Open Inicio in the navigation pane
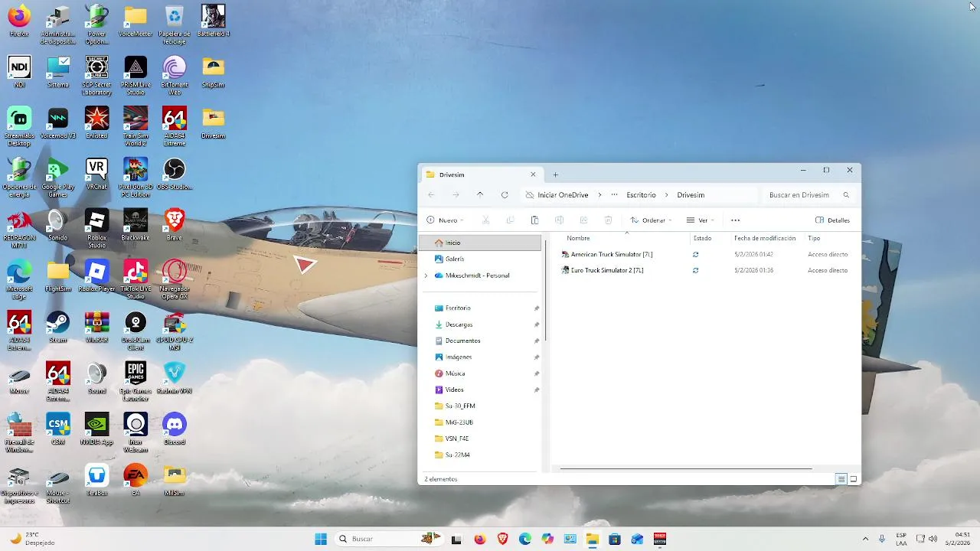Image resolution: width=980 pixels, height=551 pixels. tap(480, 243)
